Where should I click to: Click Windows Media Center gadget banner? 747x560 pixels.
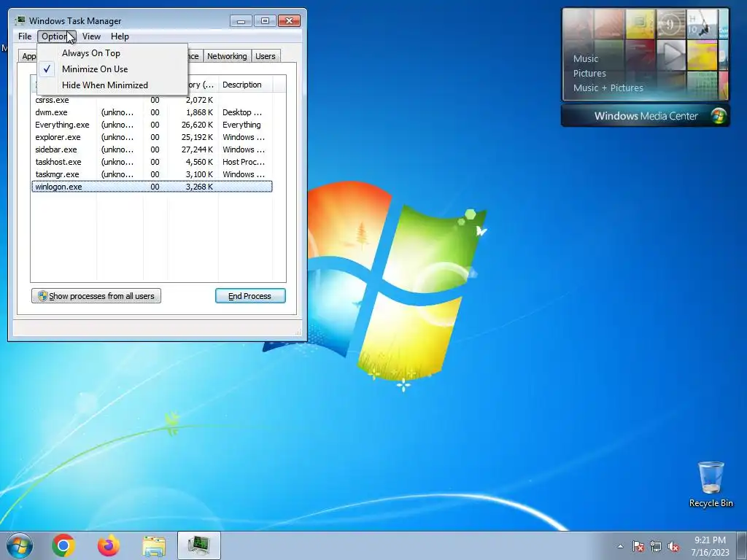pyautogui.click(x=645, y=116)
